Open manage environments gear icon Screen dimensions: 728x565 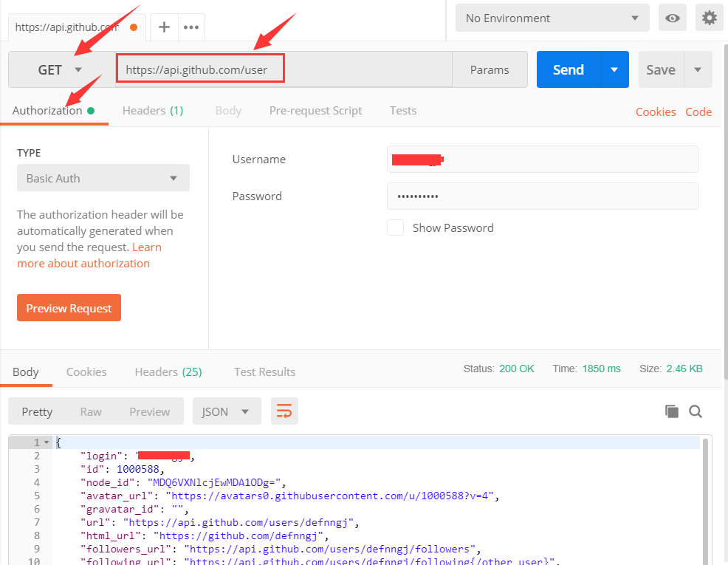(x=709, y=18)
